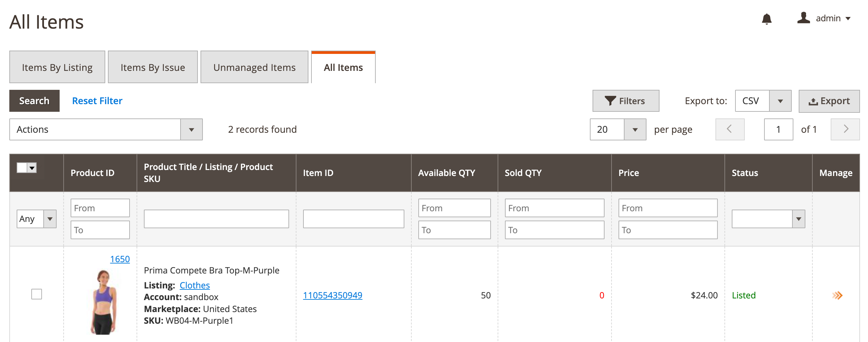
Task: Click the Reset Filter link
Action: pos(97,101)
